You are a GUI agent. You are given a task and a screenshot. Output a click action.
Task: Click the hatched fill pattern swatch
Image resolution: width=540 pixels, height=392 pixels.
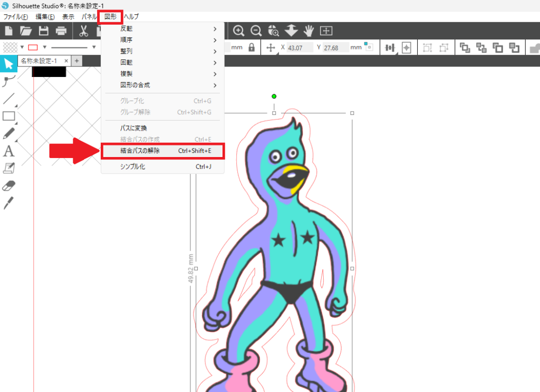10,47
